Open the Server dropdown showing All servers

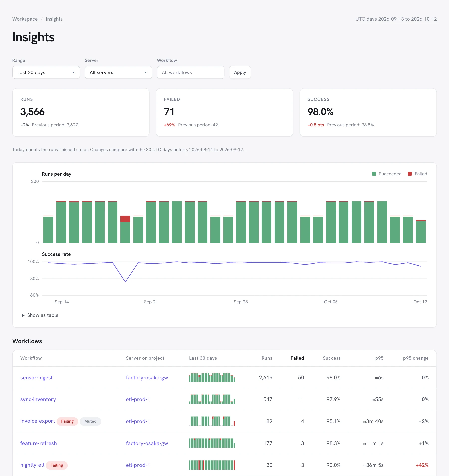pos(118,72)
